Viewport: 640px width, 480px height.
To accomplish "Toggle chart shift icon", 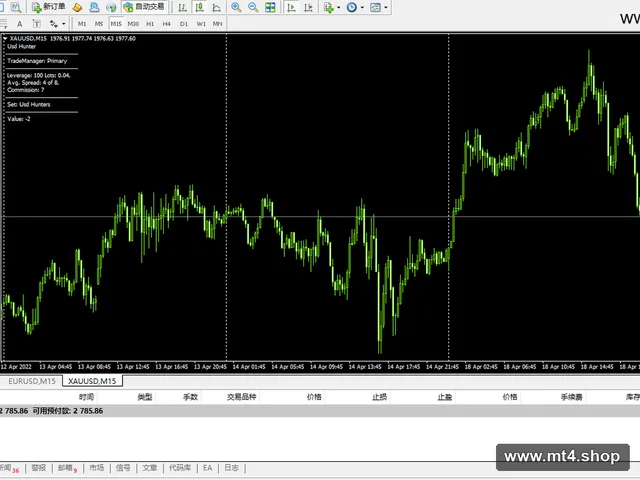I will point(308,7).
